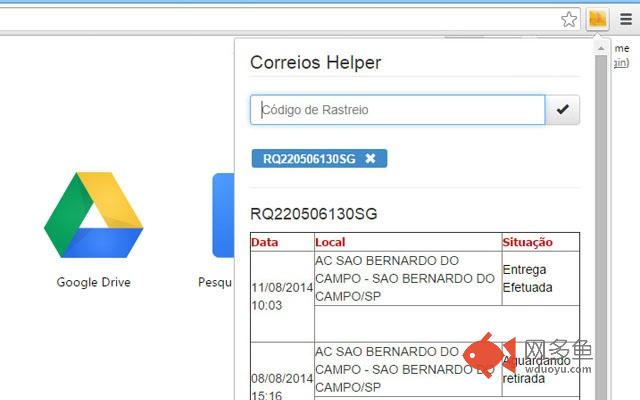
Task: Click the Situação column header
Action: tap(527, 242)
